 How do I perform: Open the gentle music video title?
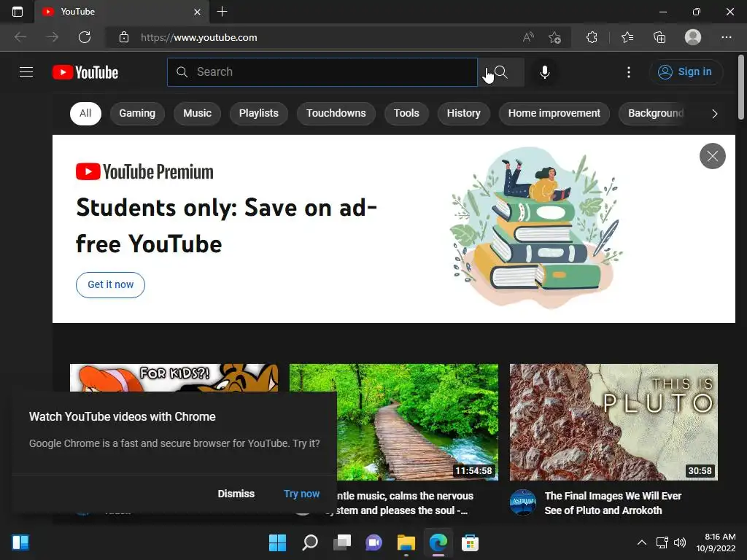tap(405, 503)
